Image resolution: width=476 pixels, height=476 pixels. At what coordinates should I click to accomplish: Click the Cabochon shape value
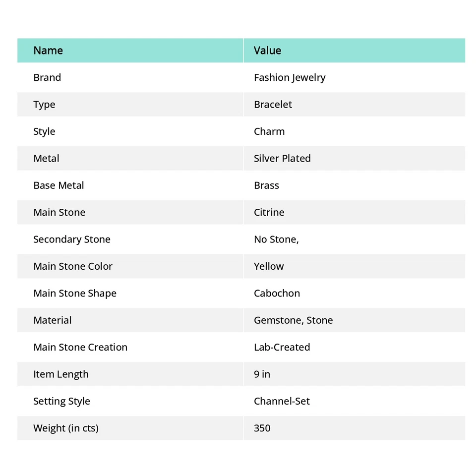[277, 293]
